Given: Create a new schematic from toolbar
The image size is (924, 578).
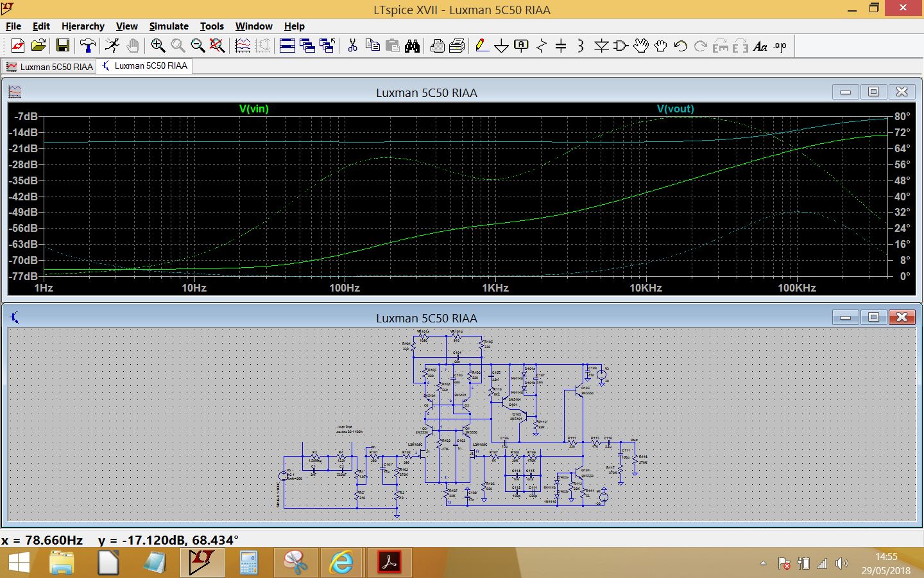Looking at the screenshot, I should (x=18, y=46).
